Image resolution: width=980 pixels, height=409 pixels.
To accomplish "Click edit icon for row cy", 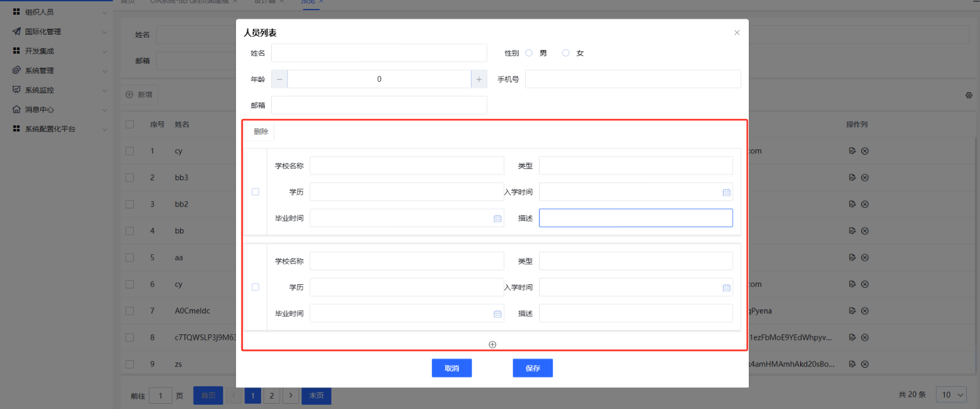I will [x=852, y=151].
